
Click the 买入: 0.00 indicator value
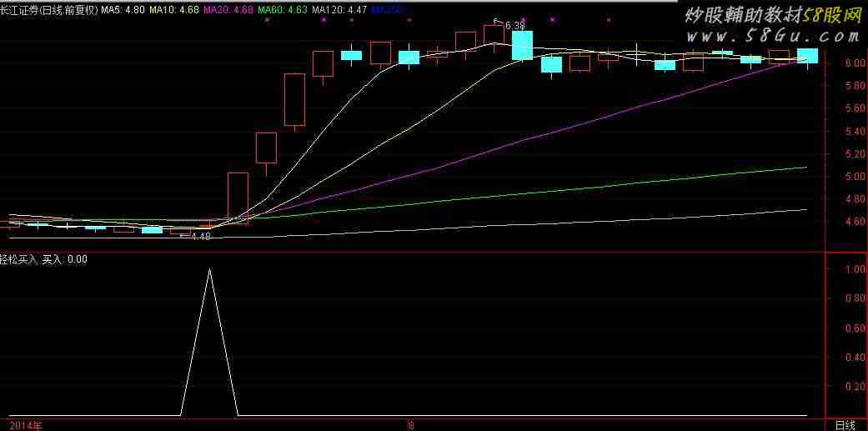[65, 259]
